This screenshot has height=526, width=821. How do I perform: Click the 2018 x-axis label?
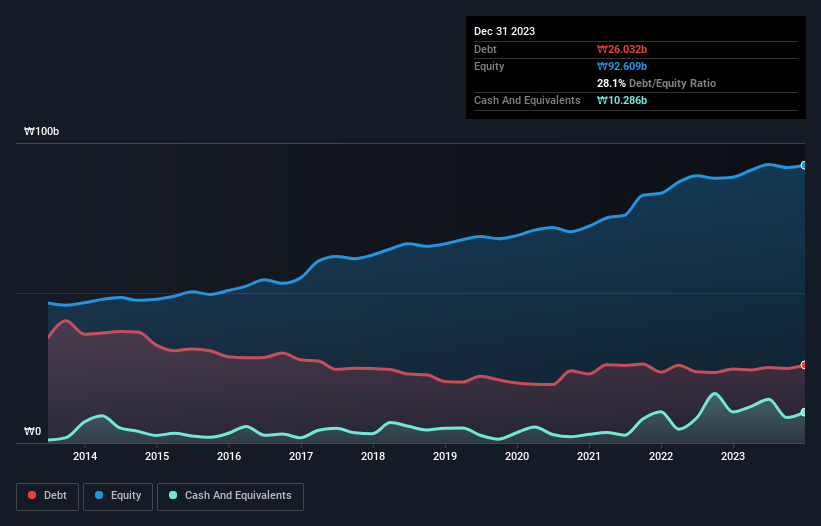tap(373, 456)
